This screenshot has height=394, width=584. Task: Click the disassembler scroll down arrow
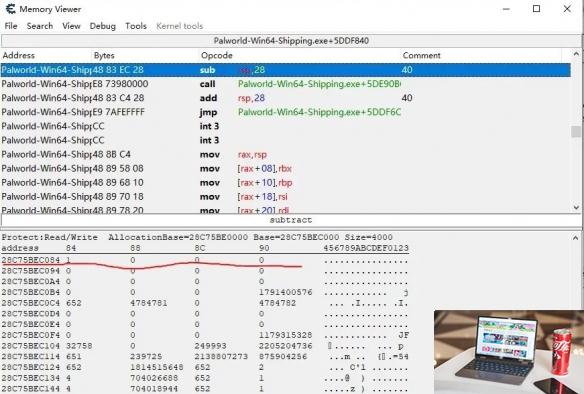point(576,207)
